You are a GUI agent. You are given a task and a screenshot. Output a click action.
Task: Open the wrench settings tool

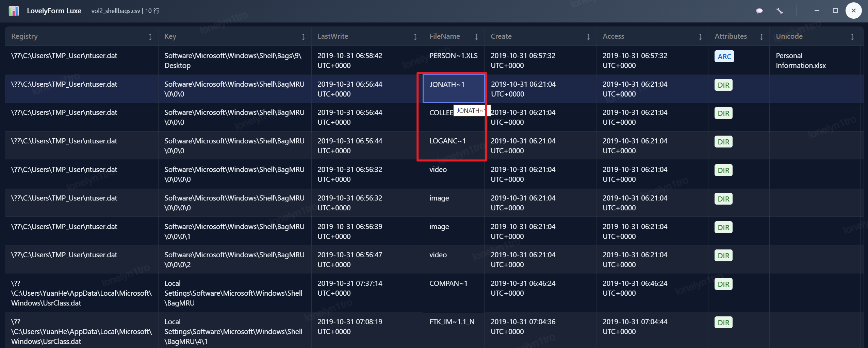click(x=780, y=11)
